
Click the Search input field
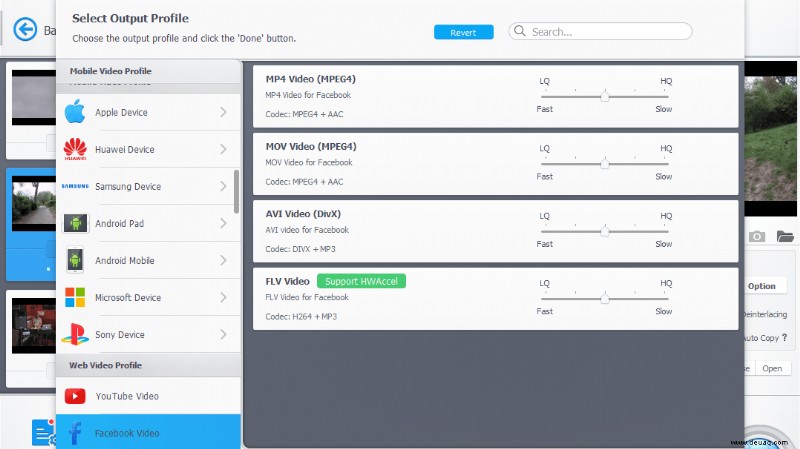point(600,31)
